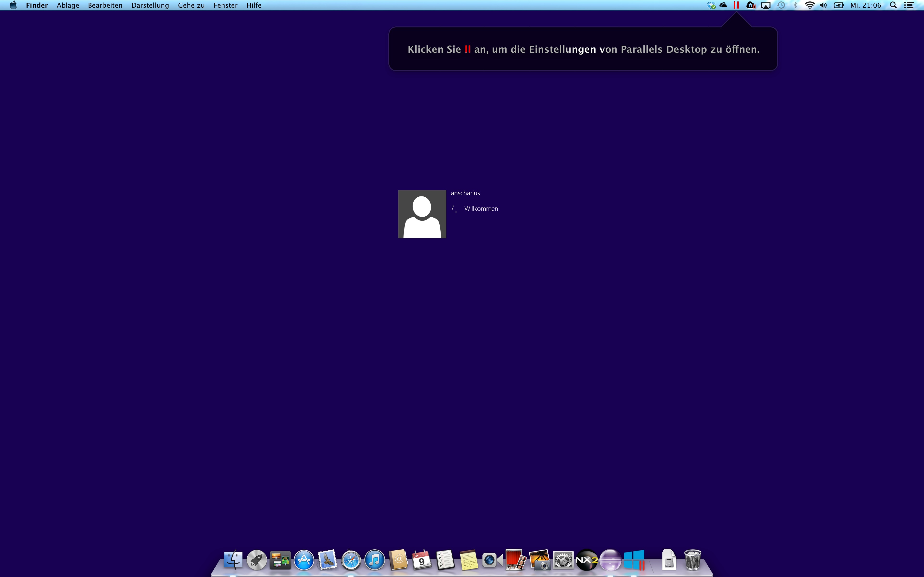Open the Ablage menu
This screenshot has width=924, height=577.
[x=68, y=5]
